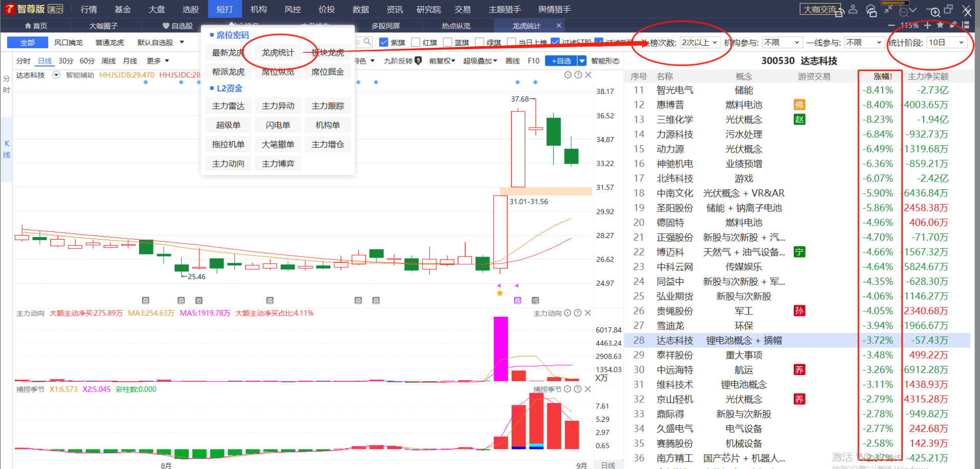Viewport: 980px width, 469px height.
Task: Expand arrow next to +自选 button
Action: [582, 61]
